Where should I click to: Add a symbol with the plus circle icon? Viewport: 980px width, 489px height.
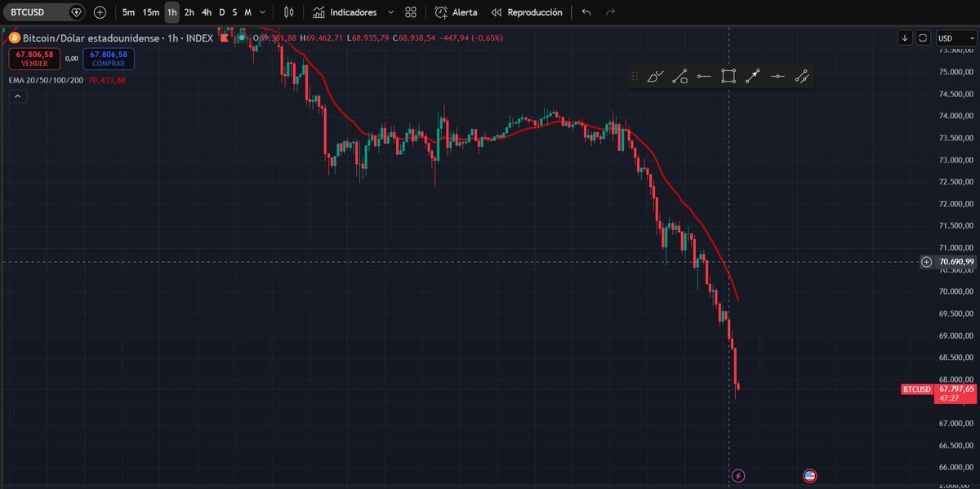click(x=100, y=12)
